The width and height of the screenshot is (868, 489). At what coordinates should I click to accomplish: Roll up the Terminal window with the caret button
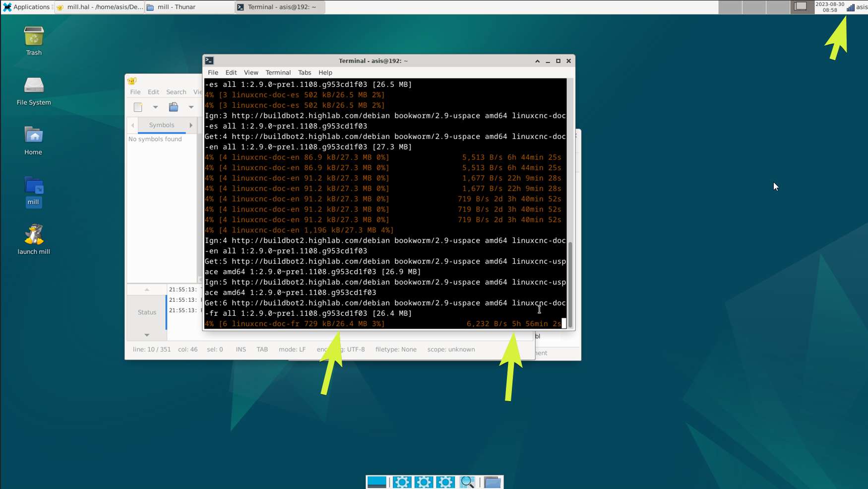pyautogui.click(x=537, y=61)
